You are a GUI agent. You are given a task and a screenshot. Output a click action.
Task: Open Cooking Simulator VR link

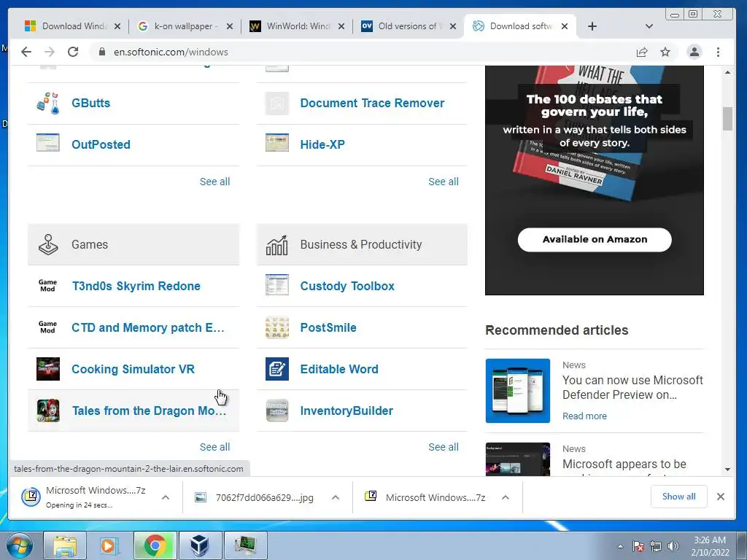tap(133, 369)
